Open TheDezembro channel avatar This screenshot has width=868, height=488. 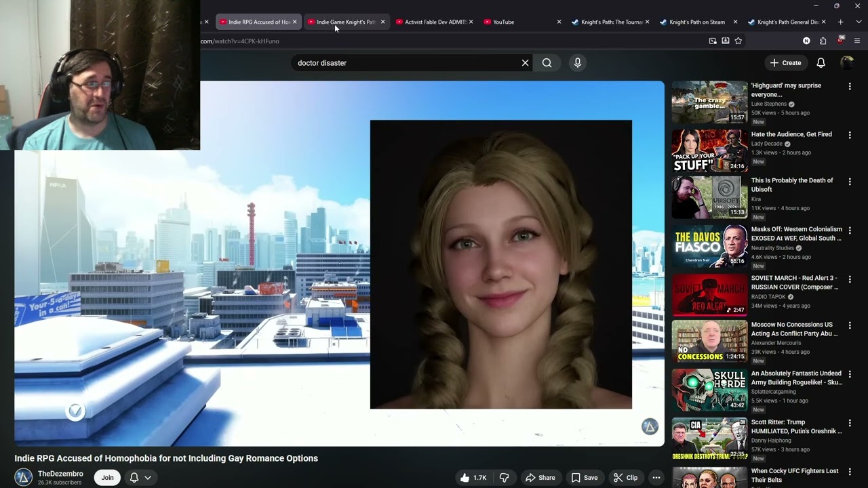pos(23,477)
